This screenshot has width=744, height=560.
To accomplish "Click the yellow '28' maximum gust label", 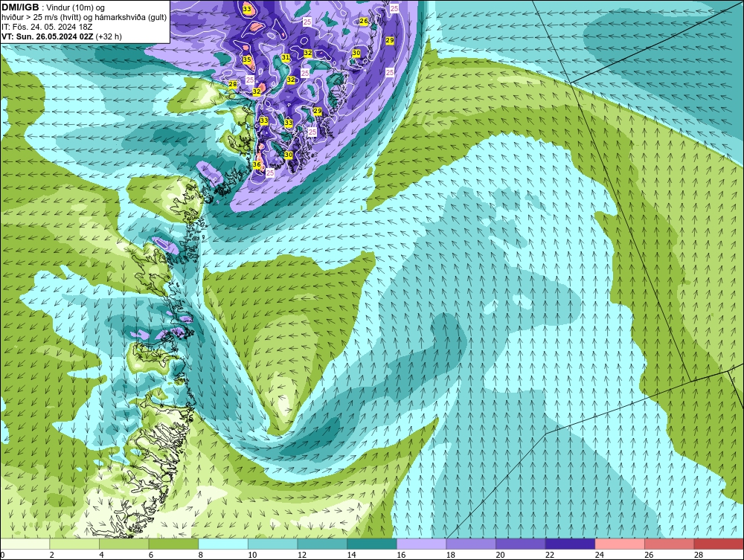I will click(x=232, y=84).
